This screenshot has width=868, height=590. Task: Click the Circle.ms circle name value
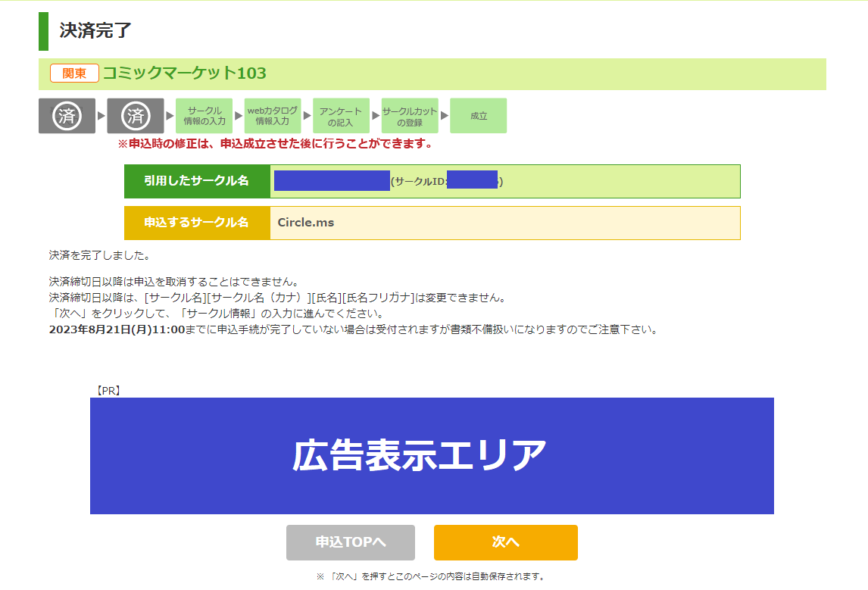click(305, 223)
